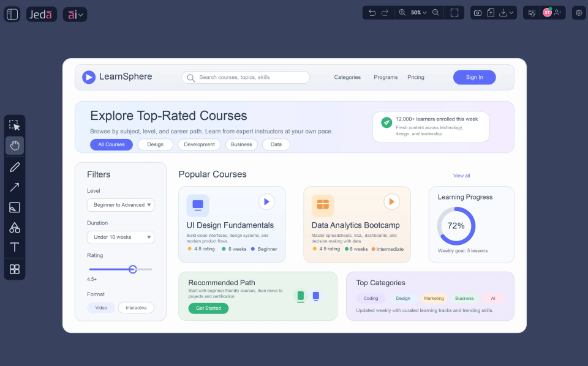Screen dimensions: 588x366
Task: Open the Categories menu in the header
Action: (347, 77)
